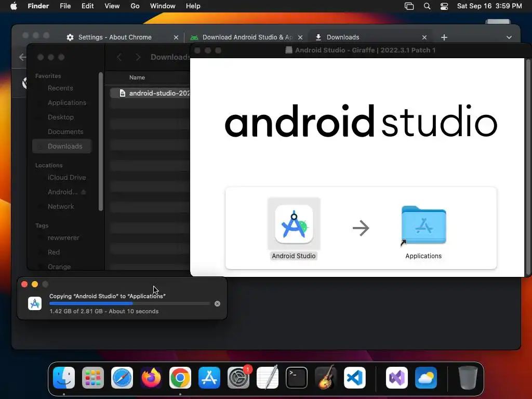Expand Chrome tab search chevron
Screen dimensions: 532x399
509,37
